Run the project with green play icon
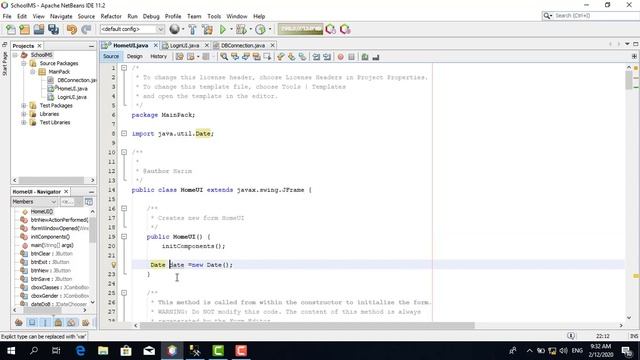The image size is (640, 360). point(223,29)
